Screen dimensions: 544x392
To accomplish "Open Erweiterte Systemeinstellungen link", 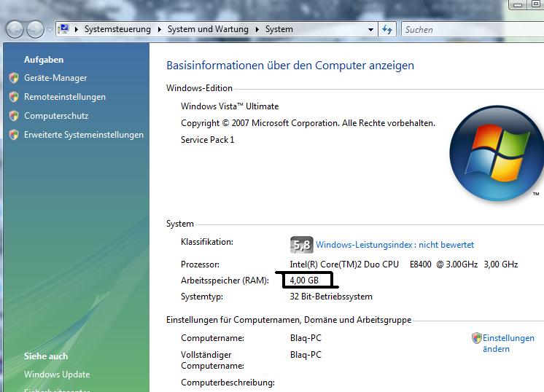I will point(84,135).
